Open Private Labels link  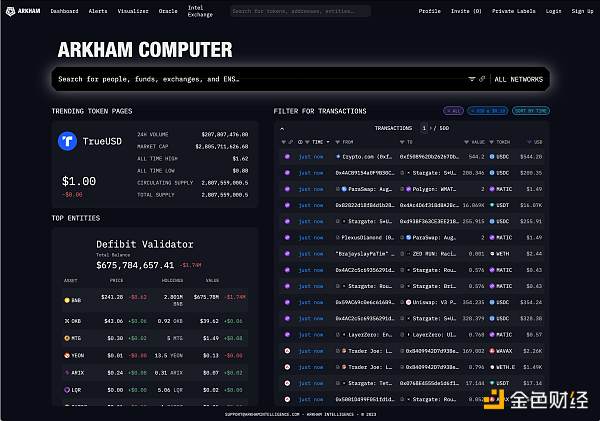(514, 11)
